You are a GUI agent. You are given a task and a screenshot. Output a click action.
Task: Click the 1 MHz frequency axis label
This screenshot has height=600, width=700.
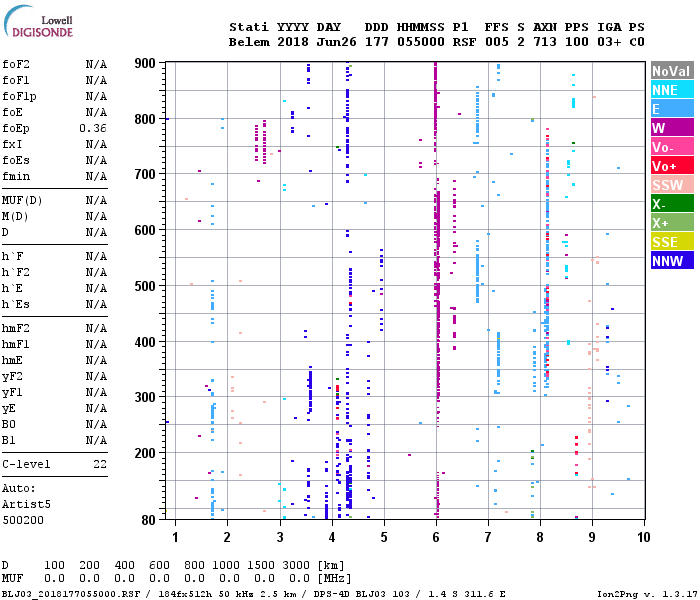175,537
